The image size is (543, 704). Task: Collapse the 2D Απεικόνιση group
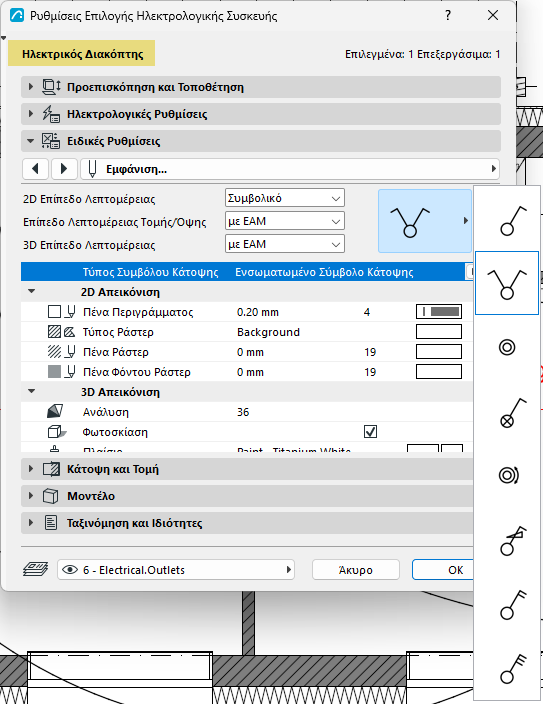tap(31, 291)
